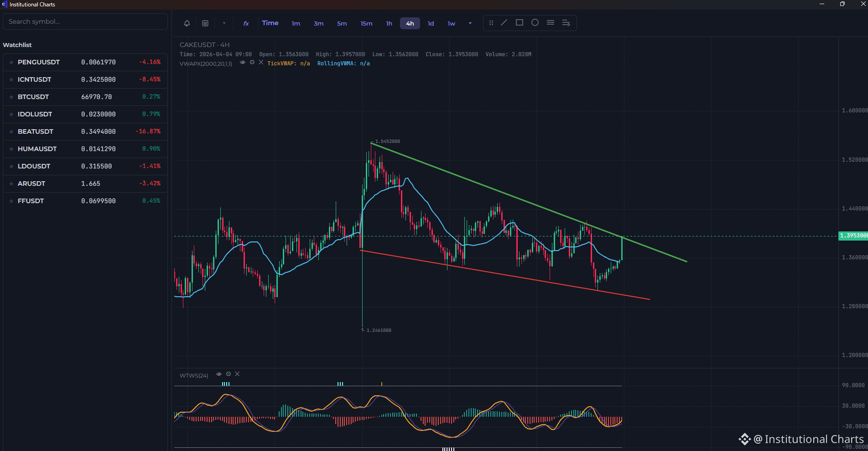
Task: Star ICNTUSDT in the watchlist
Action: click(x=11, y=79)
